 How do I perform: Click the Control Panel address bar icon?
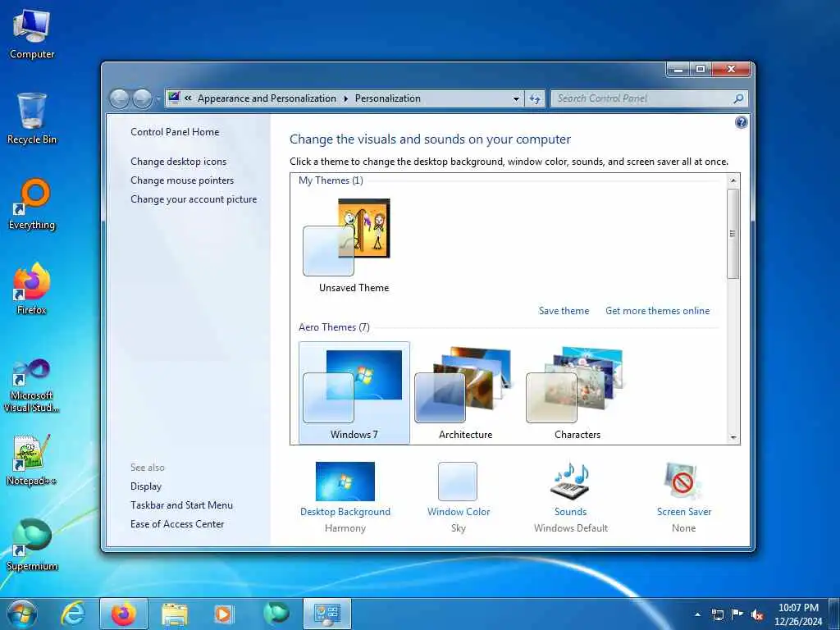click(174, 98)
